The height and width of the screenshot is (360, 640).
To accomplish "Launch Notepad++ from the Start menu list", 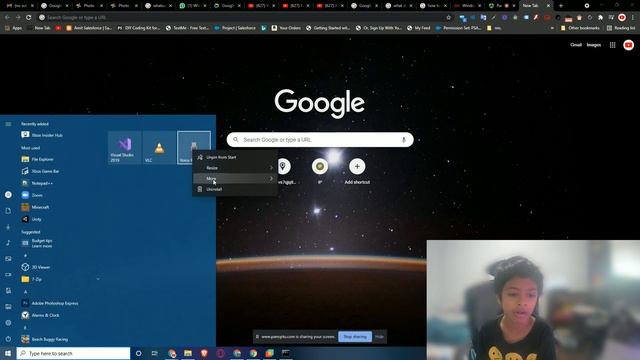I will (x=37, y=183).
